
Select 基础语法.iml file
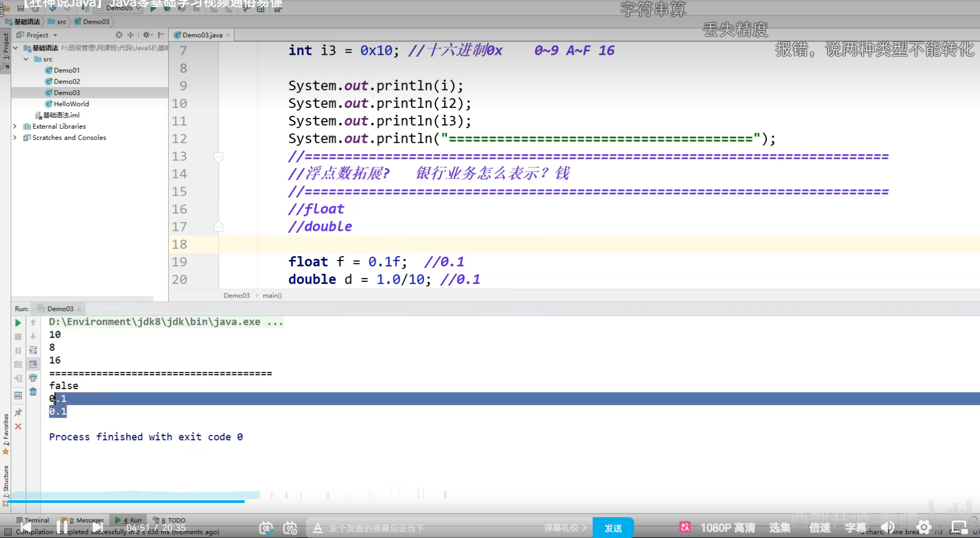click(57, 115)
